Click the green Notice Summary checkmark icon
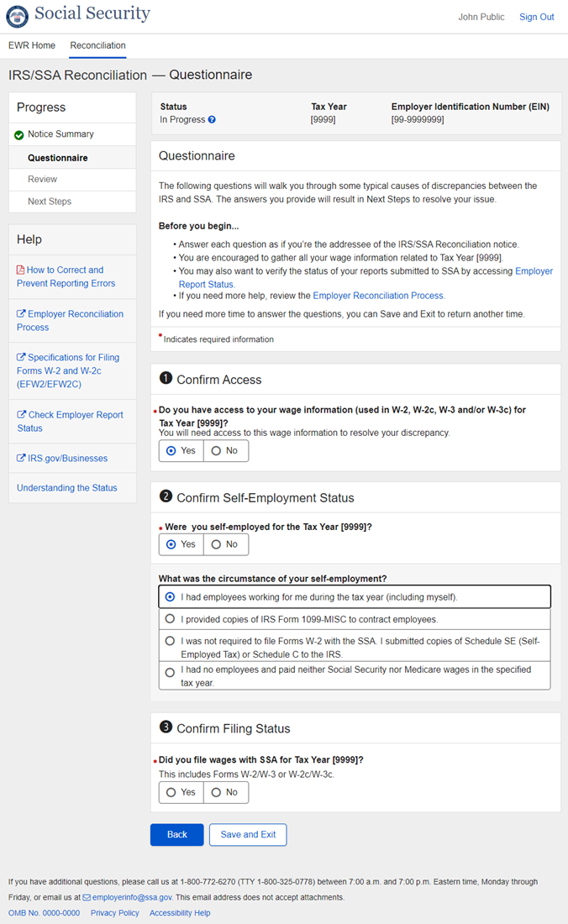This screenshot has height=924, width=568. [19, 135]
